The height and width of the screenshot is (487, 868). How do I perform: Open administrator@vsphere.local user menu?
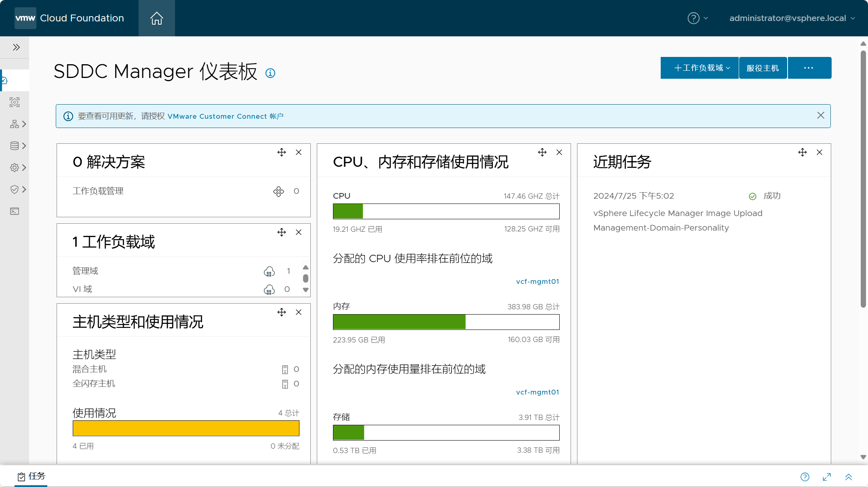pos(792,18)
